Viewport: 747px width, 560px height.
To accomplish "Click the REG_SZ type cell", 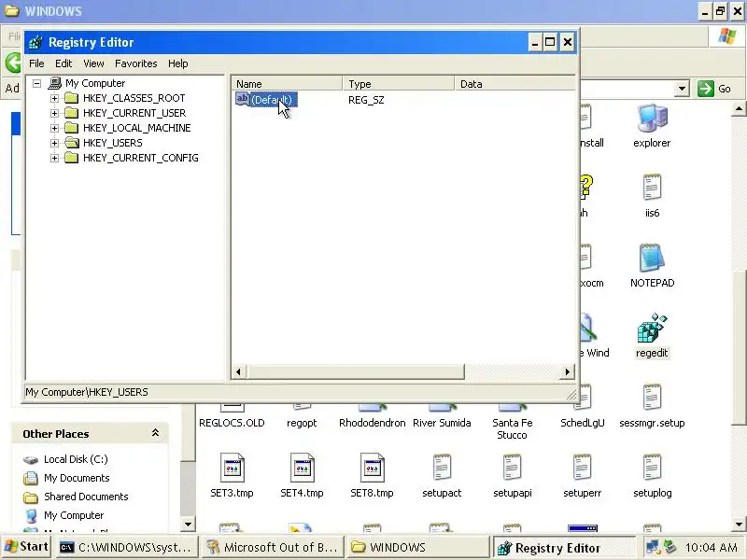I will point(366,100).
